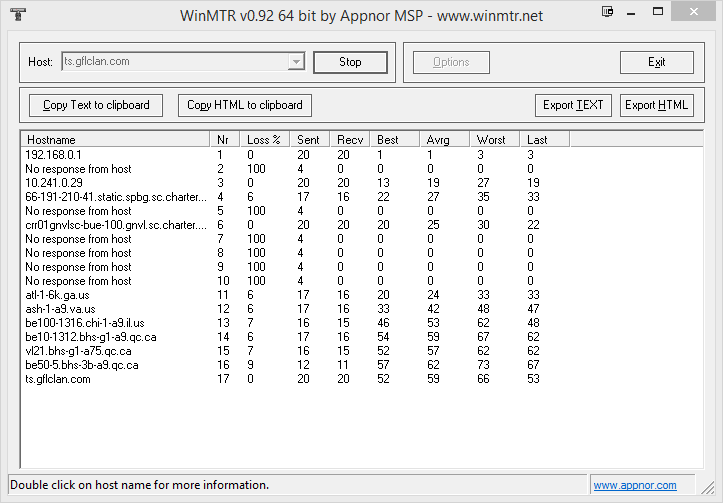
Task: Open the www.appnor.com link
Action: 634,486
